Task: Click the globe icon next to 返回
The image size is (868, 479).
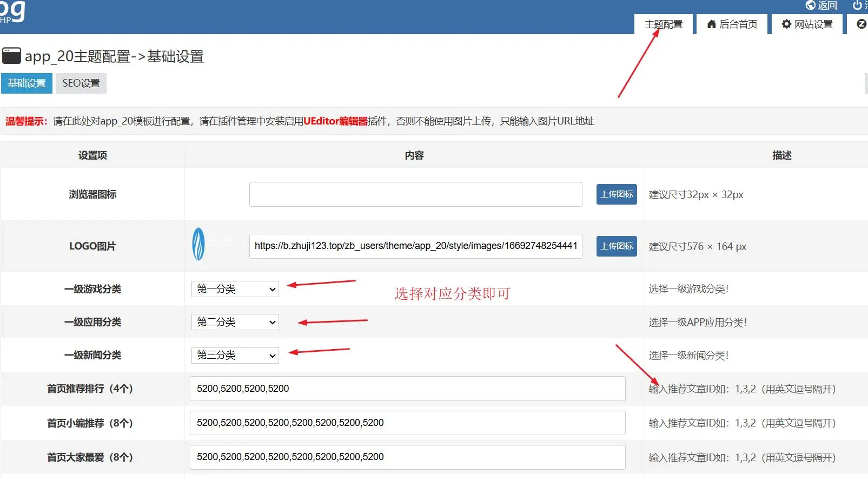Action: point(810,5)
